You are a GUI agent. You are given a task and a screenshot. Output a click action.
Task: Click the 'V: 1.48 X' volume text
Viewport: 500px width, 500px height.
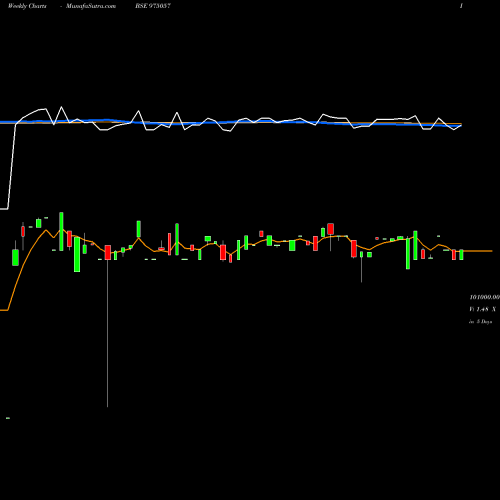[x=482, y=309]
